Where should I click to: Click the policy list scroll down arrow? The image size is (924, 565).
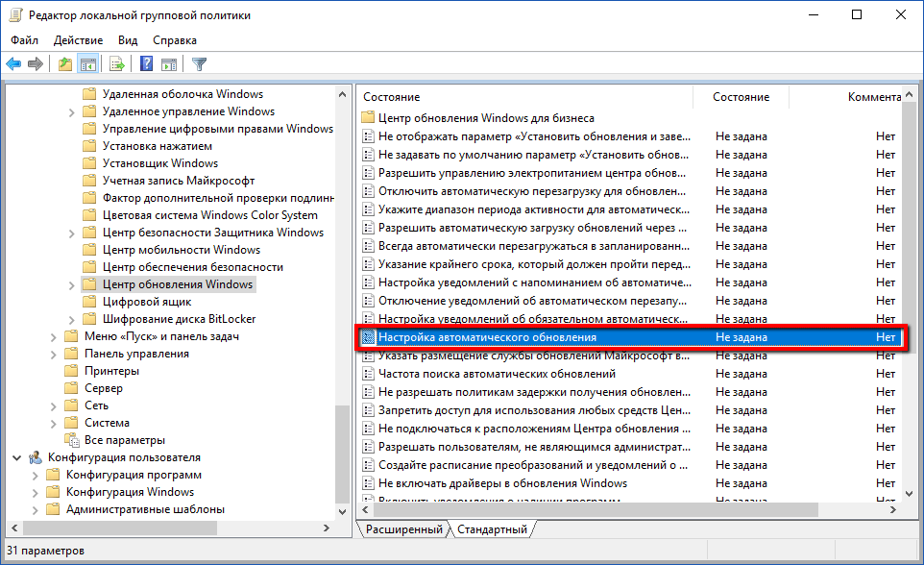(x=909, y=494)
